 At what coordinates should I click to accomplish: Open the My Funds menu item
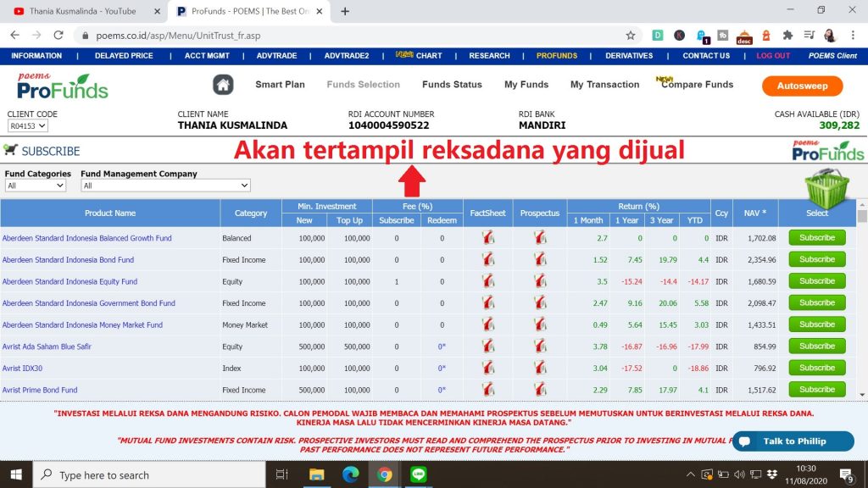pos(526,85)
